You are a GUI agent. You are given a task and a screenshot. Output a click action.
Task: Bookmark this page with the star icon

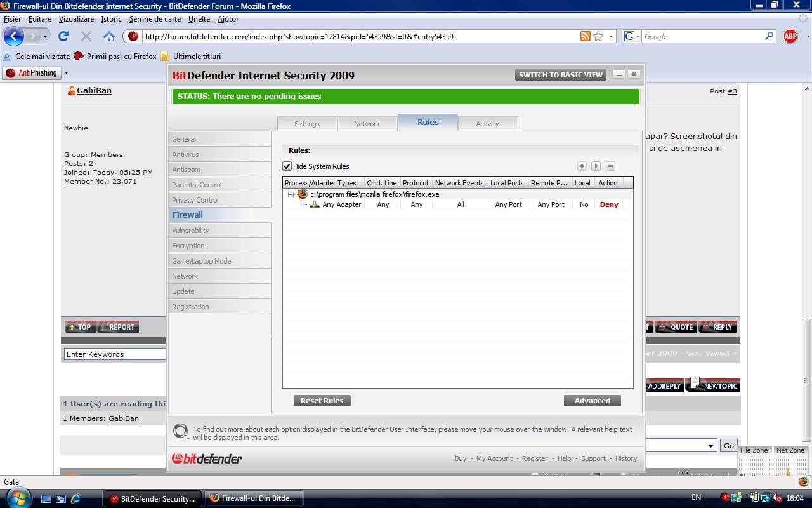click(x=598, y=36)
